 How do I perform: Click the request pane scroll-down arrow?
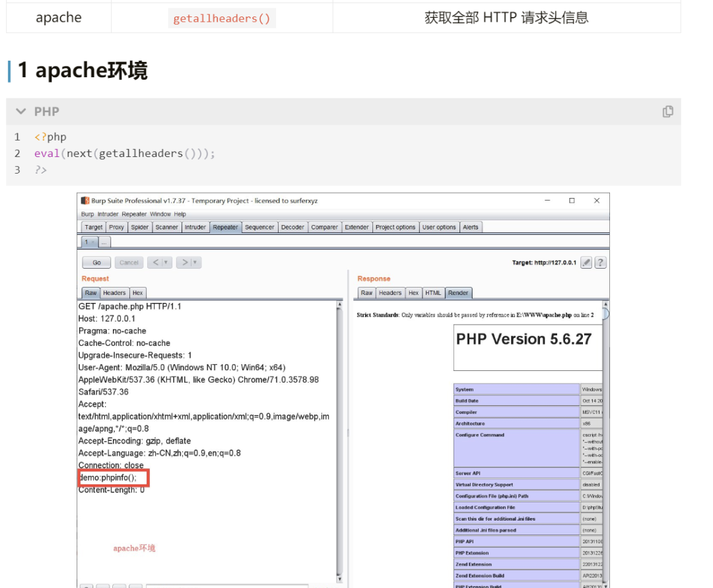tap(339, 579)
